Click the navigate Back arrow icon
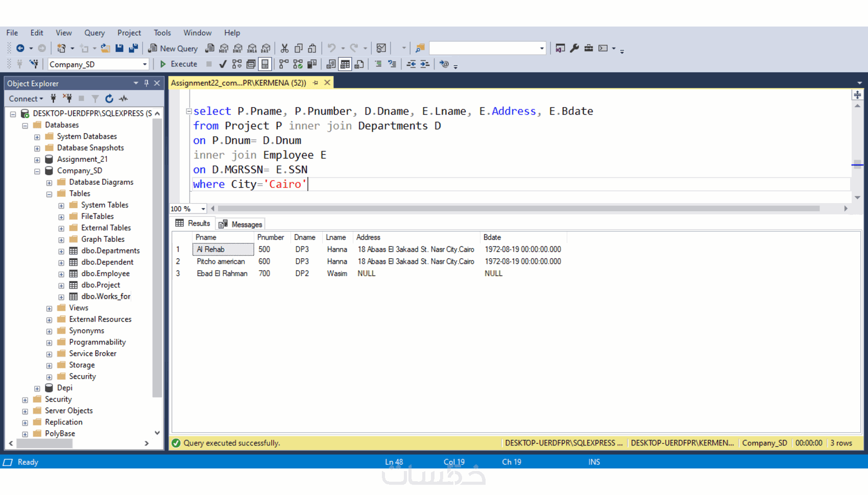 [20, 48]
